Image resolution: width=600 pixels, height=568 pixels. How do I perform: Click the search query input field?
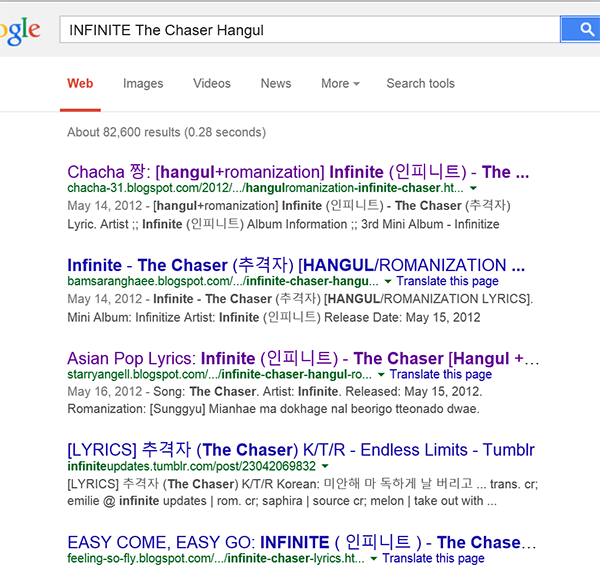click(x=308, y=30)
